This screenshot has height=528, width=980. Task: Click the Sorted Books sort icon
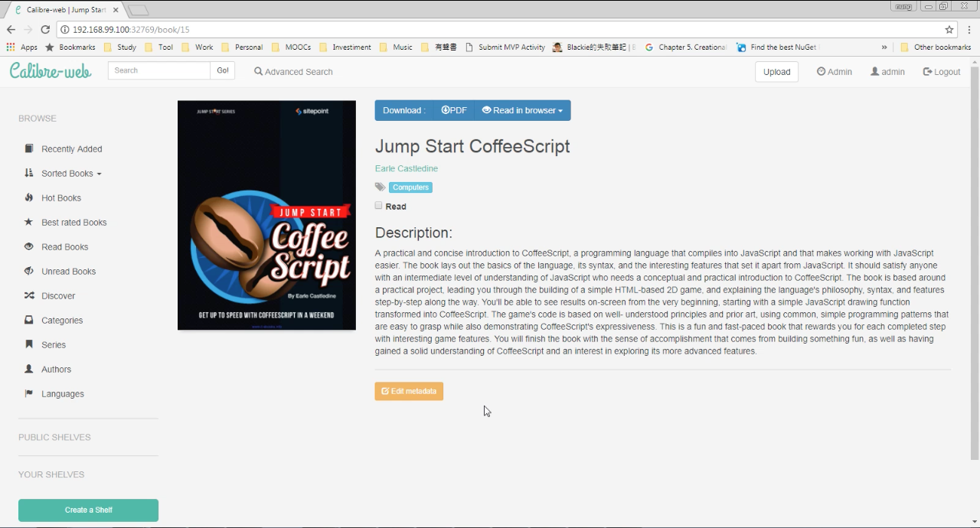[x=29, y=173]
